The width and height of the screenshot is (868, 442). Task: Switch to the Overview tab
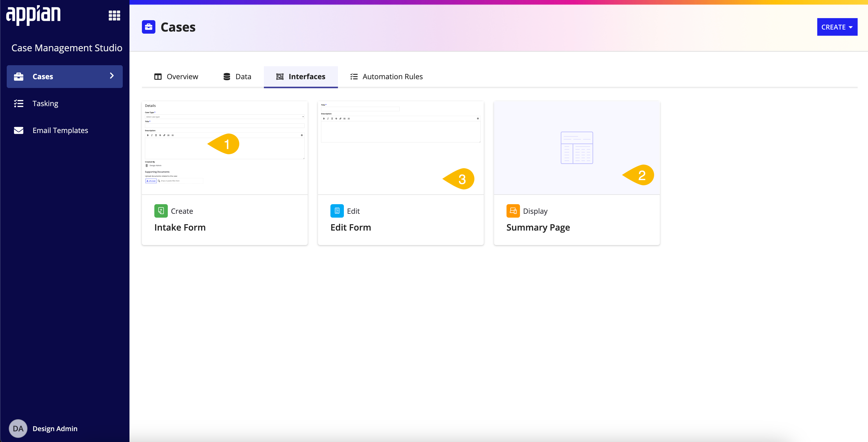[x=176, y=77]
